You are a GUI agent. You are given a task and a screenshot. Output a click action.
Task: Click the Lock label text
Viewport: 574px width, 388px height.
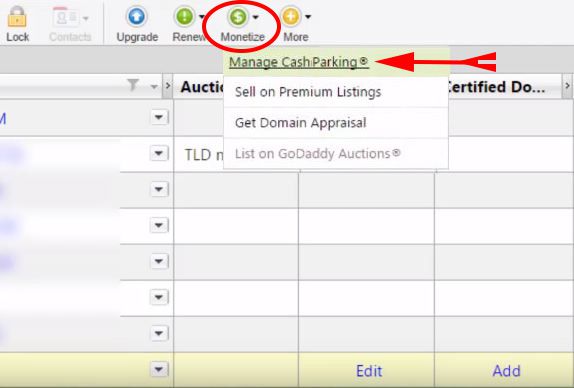(18, 37)
